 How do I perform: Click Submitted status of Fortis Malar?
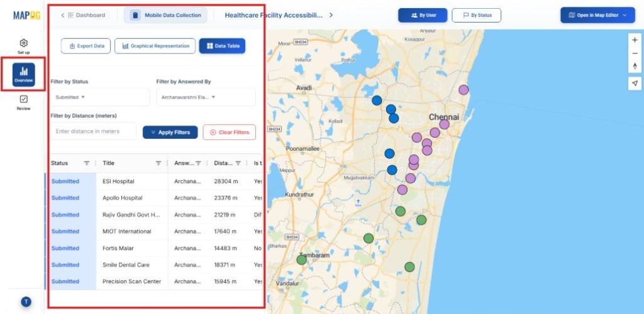(x=65, y=248)
